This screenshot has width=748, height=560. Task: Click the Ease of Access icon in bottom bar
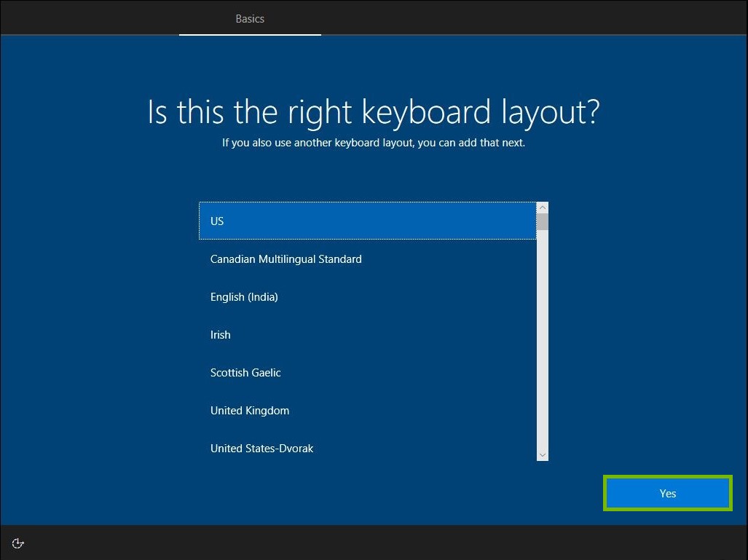17,543
